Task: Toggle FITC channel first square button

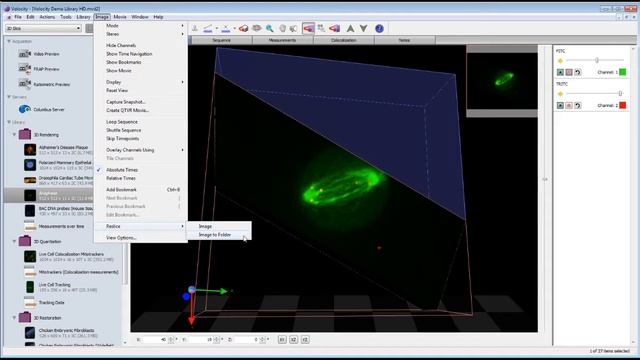Action: click(560, 72)
